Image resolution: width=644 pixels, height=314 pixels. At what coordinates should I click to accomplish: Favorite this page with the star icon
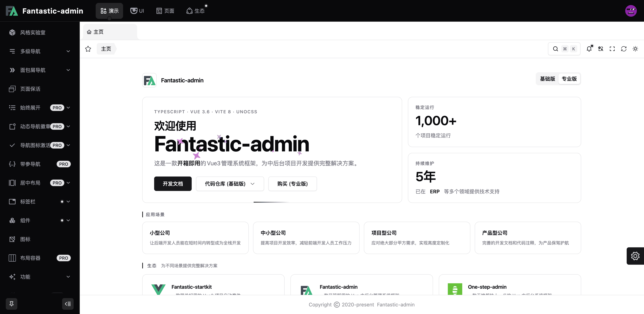[88, 49]
